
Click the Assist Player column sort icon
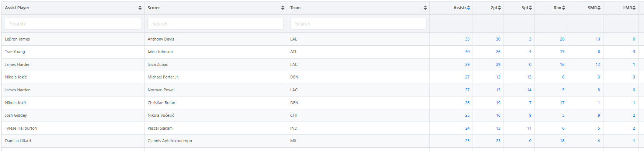coord(140,8)
